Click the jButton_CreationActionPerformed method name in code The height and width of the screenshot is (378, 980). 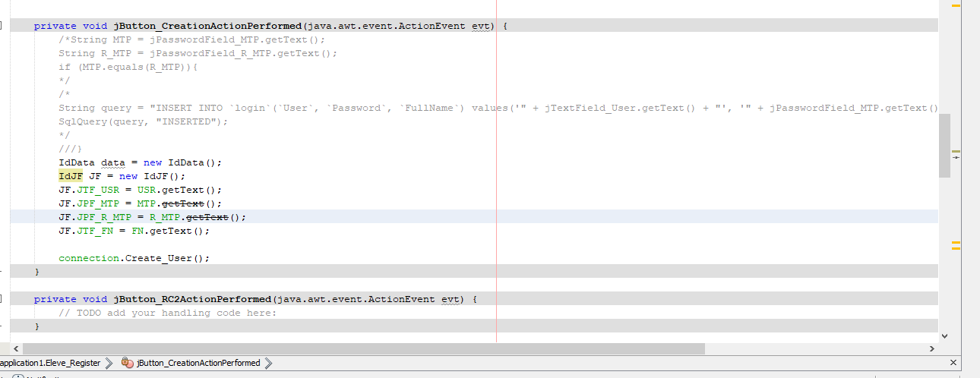click(x=207, y=26)
